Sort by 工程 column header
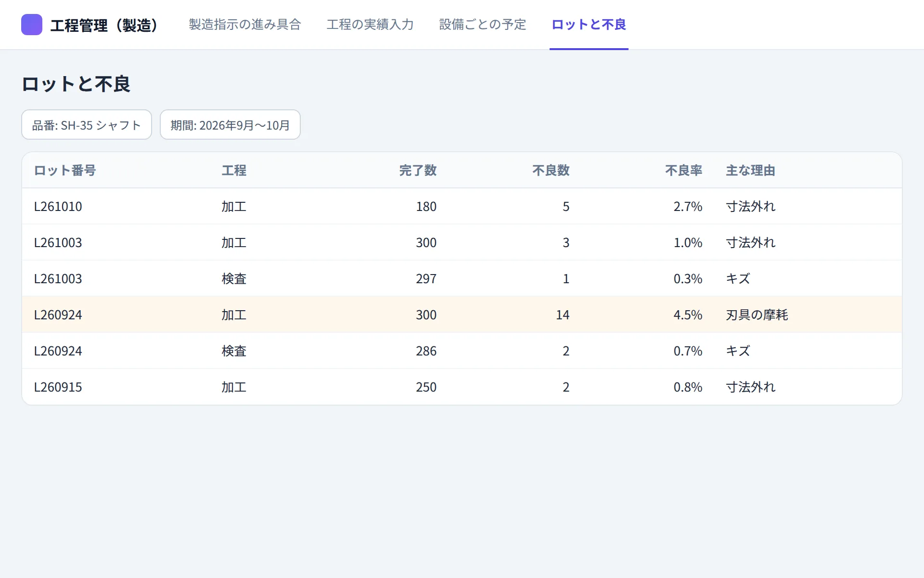Image resolution: width=924 pixels, height=578 pixels. tap(234, 171)
